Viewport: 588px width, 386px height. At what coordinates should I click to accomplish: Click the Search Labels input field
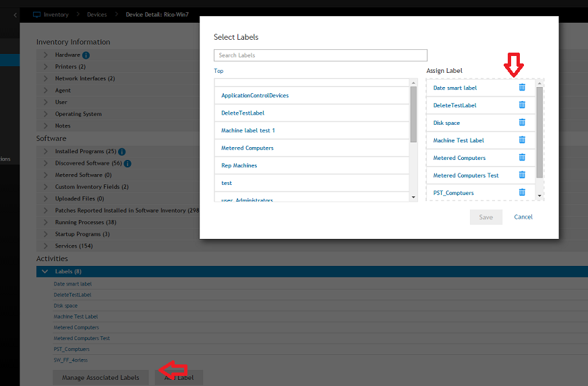[x=320, y=55]
